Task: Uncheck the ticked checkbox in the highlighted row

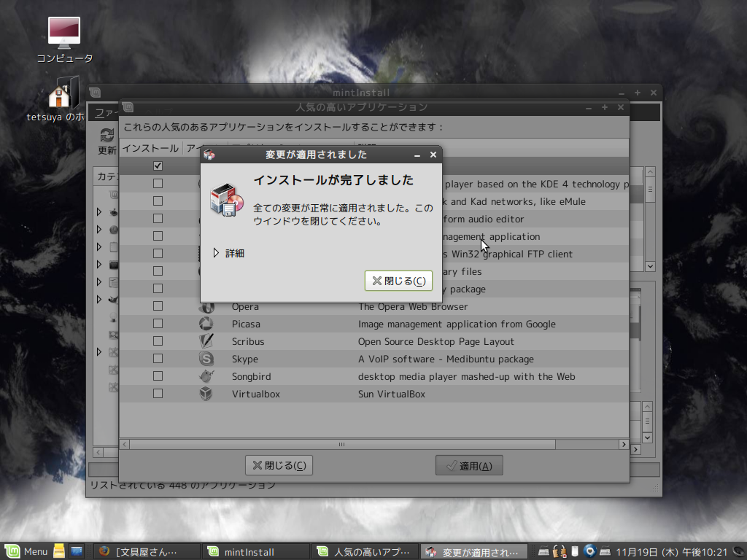Action: pos(158,166)
